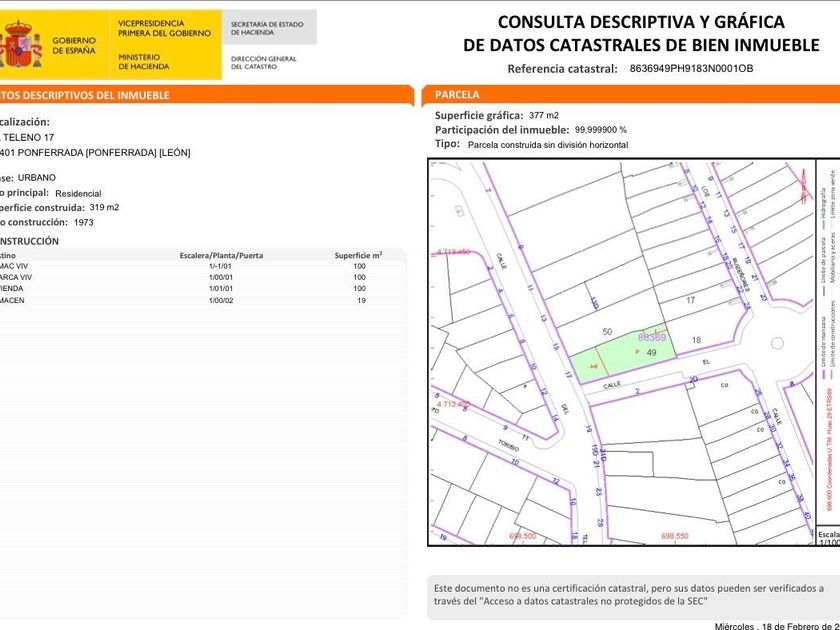Click 'DE DATOS CATASTRALES DE BIEN INMUEBLE' line
840x630 pixels.
641,45
